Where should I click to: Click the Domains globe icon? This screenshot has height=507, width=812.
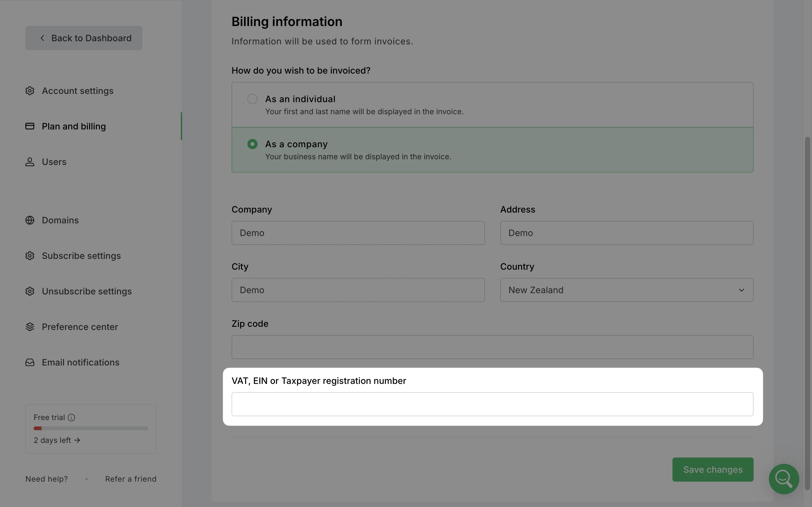pyautogui.click(x=30, y=220)
